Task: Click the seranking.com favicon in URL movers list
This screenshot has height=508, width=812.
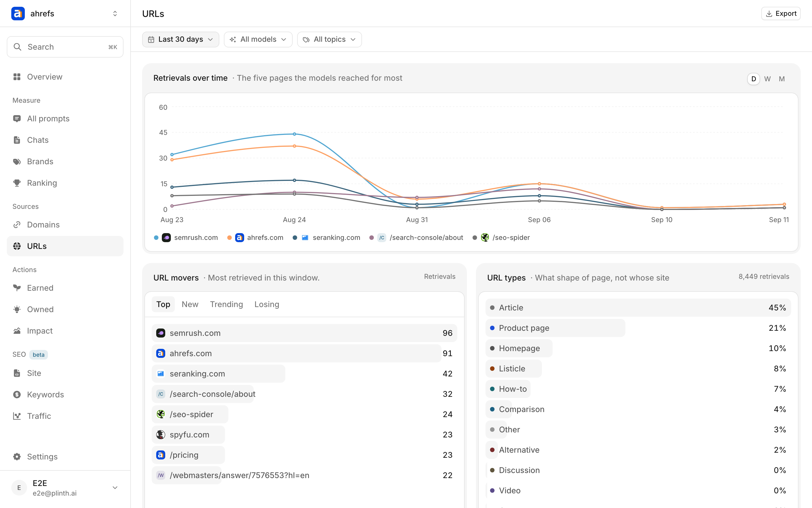Action: [161, 374]
